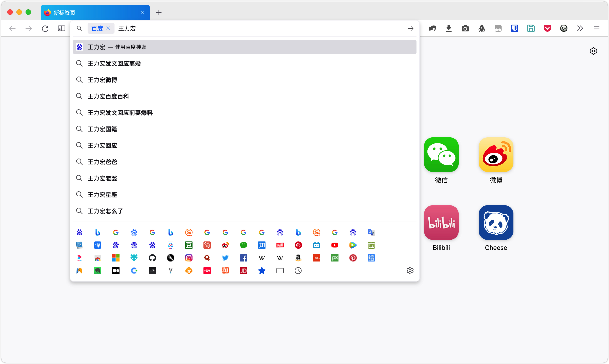Image resolution: width=609 pixels, height=364 pixels.
Task: Search bookmarks via the blue star icon
Action: pos(262,271)
